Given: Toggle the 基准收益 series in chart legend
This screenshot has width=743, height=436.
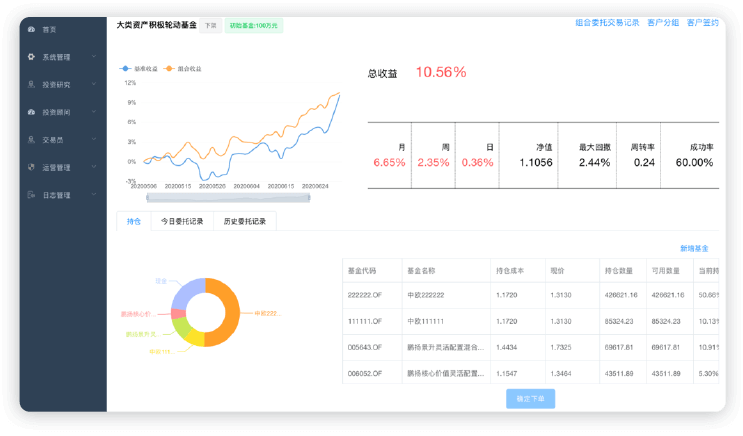Looking at the screenshot, I should coord(136,69).
